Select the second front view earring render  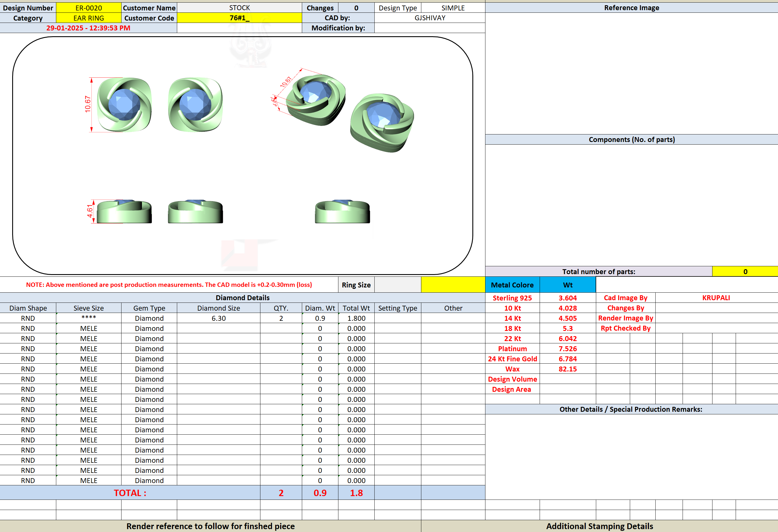click(195, 105)
